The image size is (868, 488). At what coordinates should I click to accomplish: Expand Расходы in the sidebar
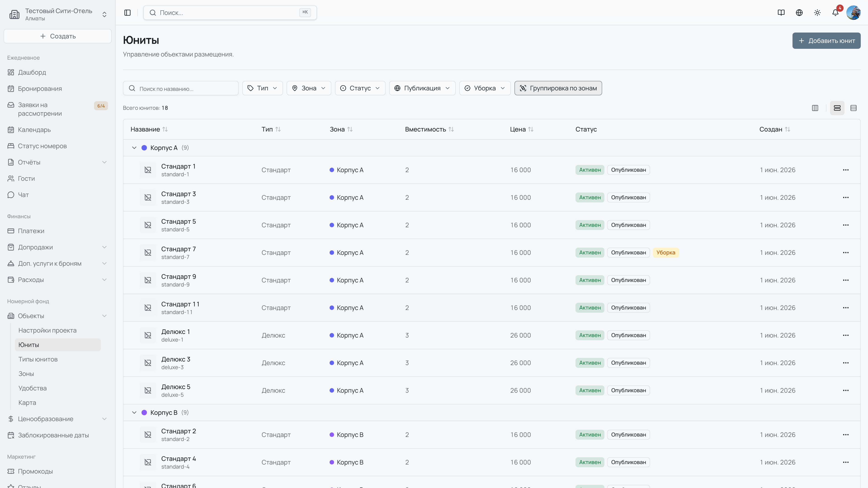click(57, 279)
